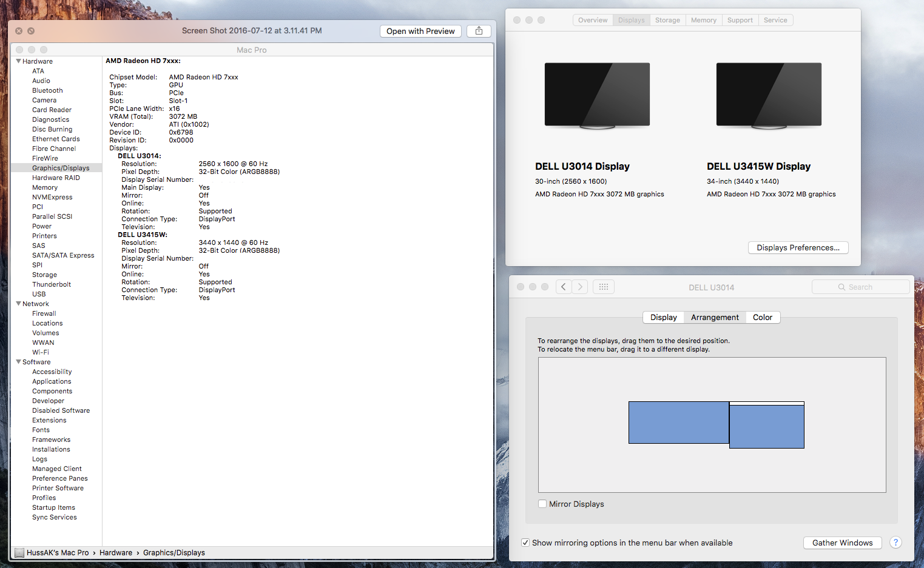Select Fonts under Software
Screen dimensions: 924x568
coord(41,430)
